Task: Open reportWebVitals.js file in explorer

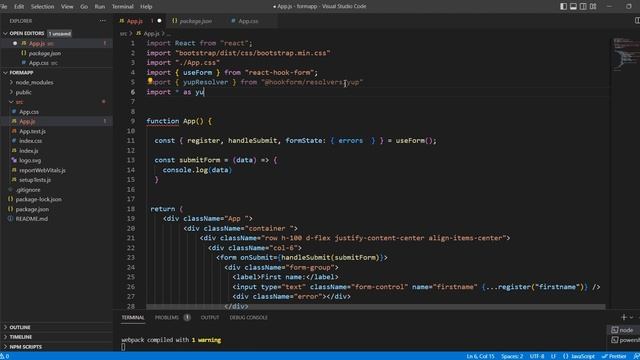Action: (x=42, y=170)
